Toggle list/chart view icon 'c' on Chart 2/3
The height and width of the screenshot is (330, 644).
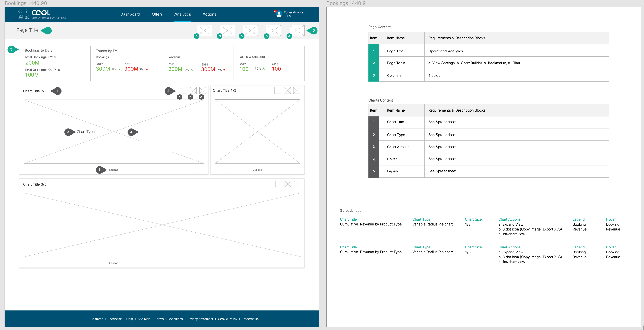click(184, 90)
